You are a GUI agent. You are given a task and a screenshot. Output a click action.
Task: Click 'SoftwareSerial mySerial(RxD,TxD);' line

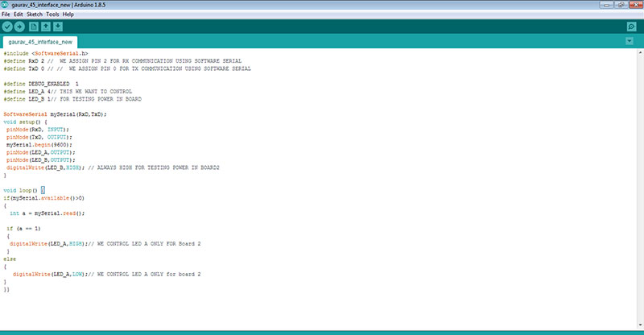tap(55, 114)
